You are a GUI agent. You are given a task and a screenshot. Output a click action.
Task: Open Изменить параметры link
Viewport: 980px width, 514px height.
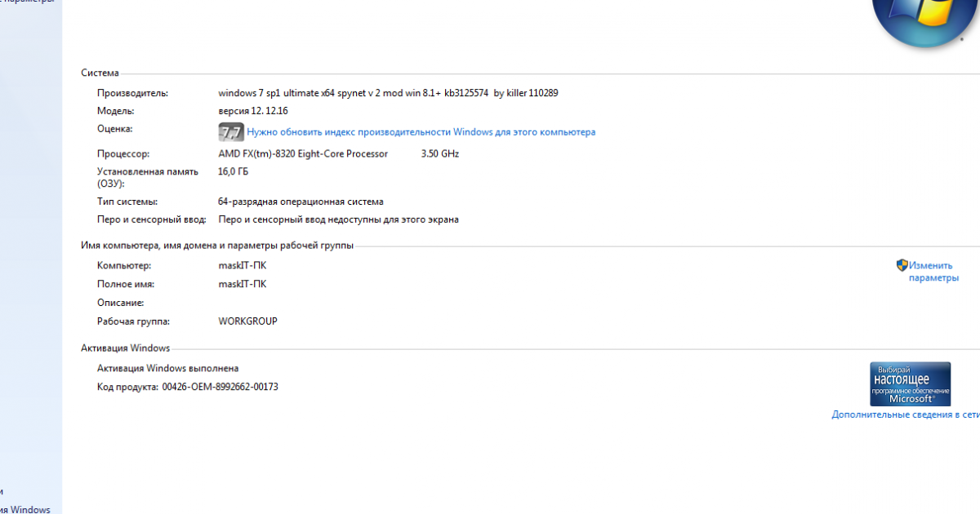tap(933, 272)
